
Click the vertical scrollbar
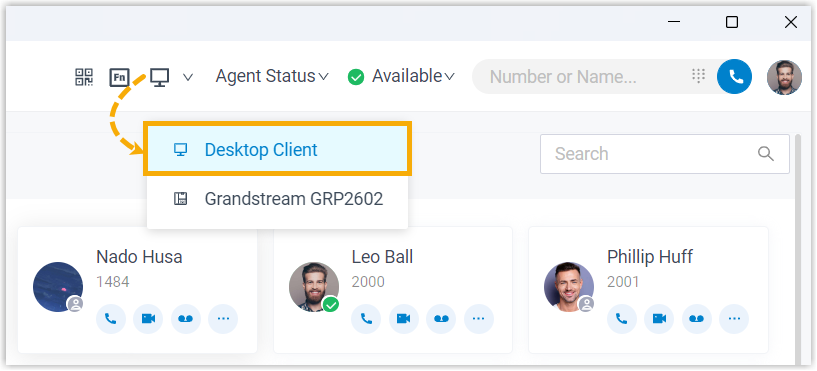(x=799, y=250)
